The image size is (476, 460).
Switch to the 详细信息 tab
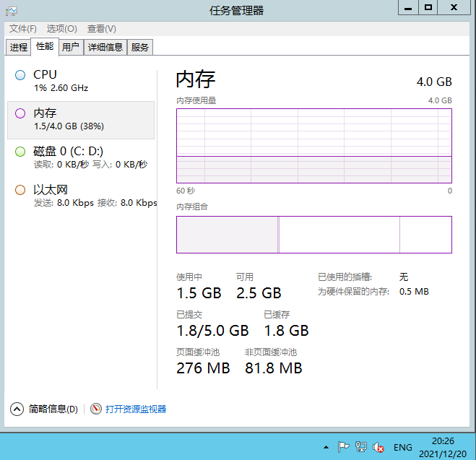tap(105, 48)
